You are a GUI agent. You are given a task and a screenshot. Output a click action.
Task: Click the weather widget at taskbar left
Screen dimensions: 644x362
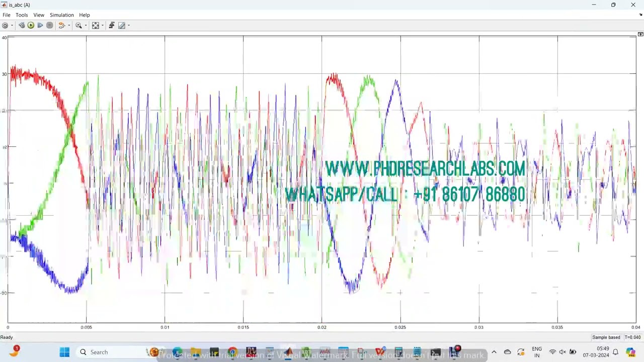[x=14, y=351]
